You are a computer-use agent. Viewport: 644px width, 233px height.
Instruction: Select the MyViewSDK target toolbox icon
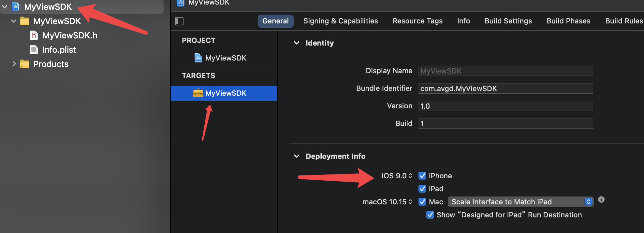pyautogui.click(x=198, y=93)
